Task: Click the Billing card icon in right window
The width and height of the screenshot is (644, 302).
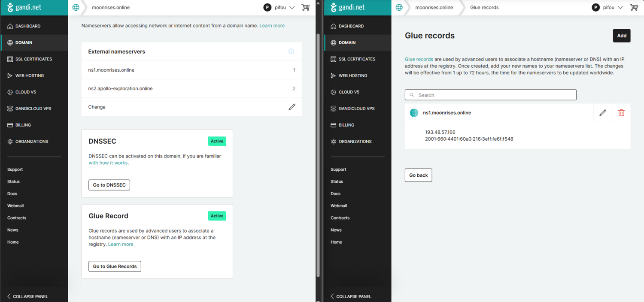Action: point(334,125)
